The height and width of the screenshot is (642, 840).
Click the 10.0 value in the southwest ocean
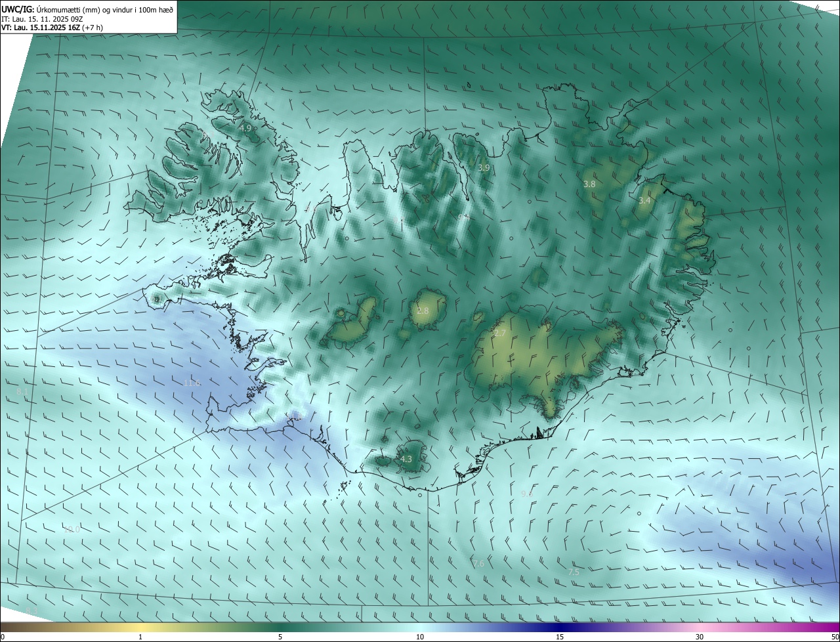(x=72, y=529)
